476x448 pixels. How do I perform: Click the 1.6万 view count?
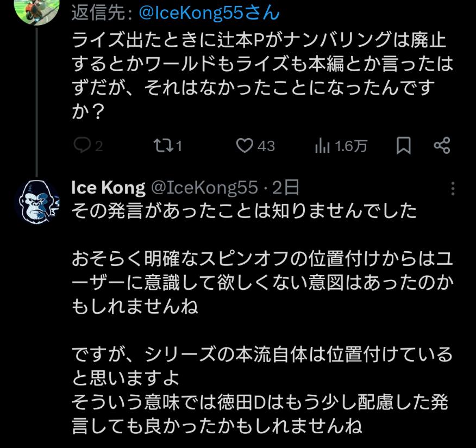coord(351,146)
